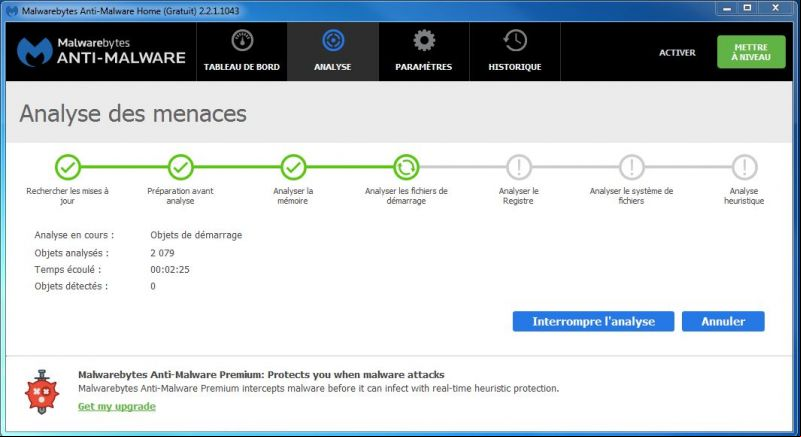The width and height of the screenshot is (801, 437).
Task: Switch to the Tableau de bord tab label
Action: pos(242,67)
